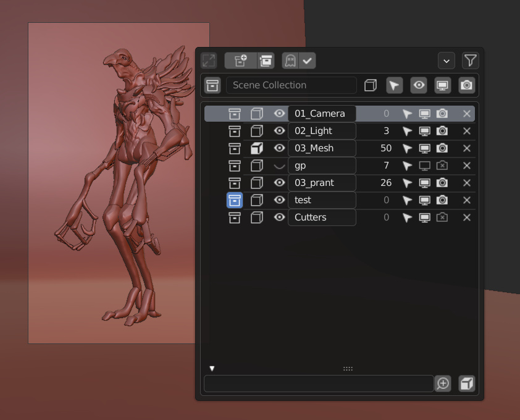
Task: Toggle viewport monitor in Scene Collection row
Action: [442, 85]
